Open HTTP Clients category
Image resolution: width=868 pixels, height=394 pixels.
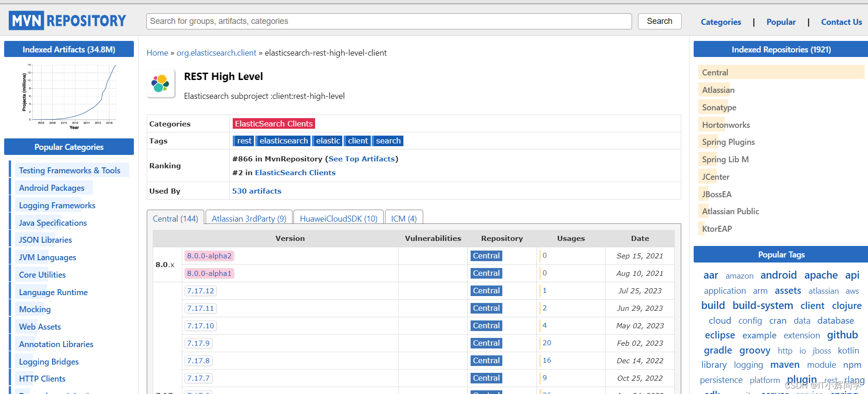[42, 378]
